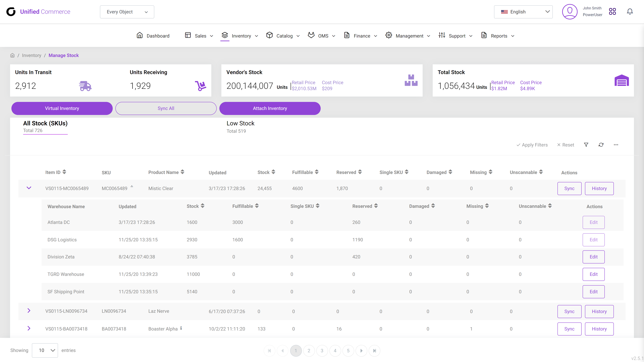Click the filter funnel icon
The width and height of the screenshot is (644, 362).
point(586,145)
